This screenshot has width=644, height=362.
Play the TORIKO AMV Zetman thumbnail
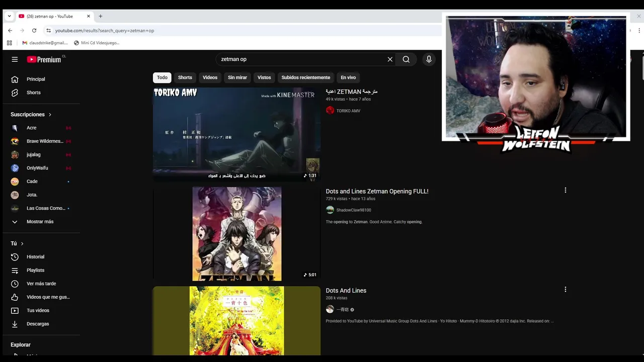pos(236,134)
